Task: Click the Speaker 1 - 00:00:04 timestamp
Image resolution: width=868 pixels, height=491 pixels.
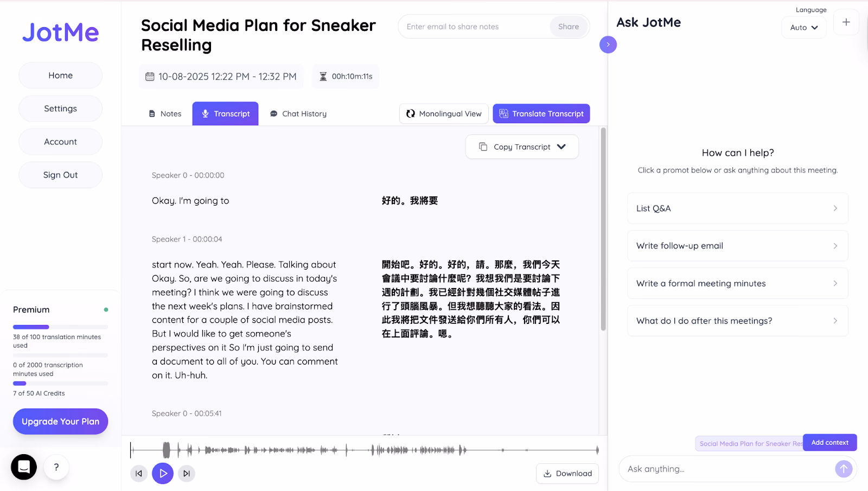Action: click(x=187, y=239)
